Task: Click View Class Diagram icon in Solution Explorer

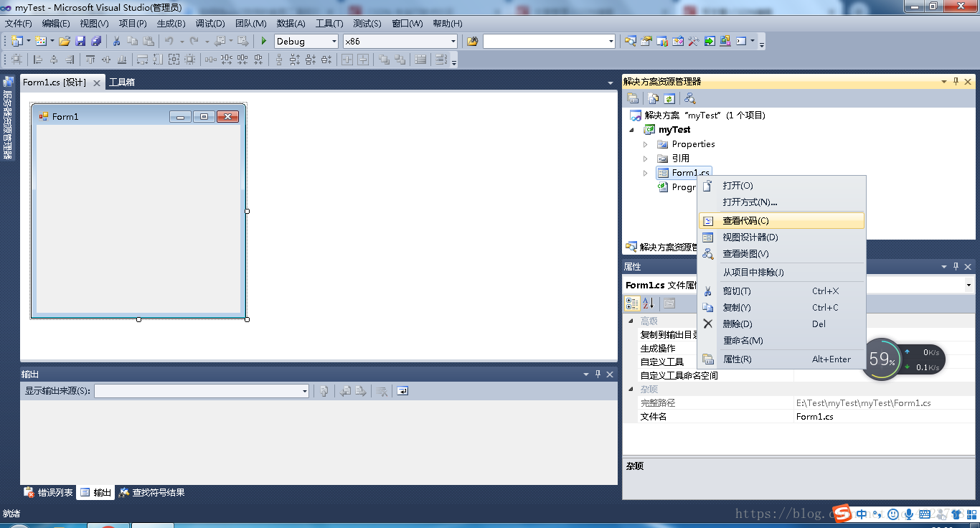Action: (x=690, y=98)
